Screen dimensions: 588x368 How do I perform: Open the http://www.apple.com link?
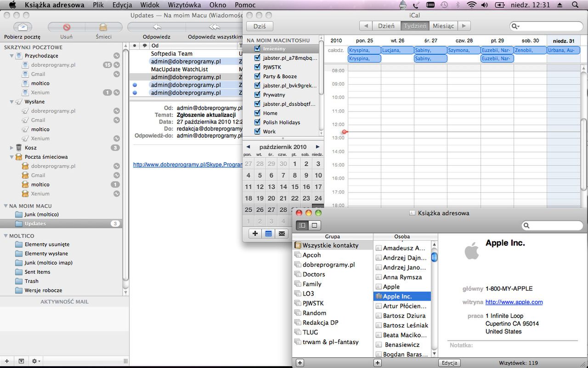514,302
